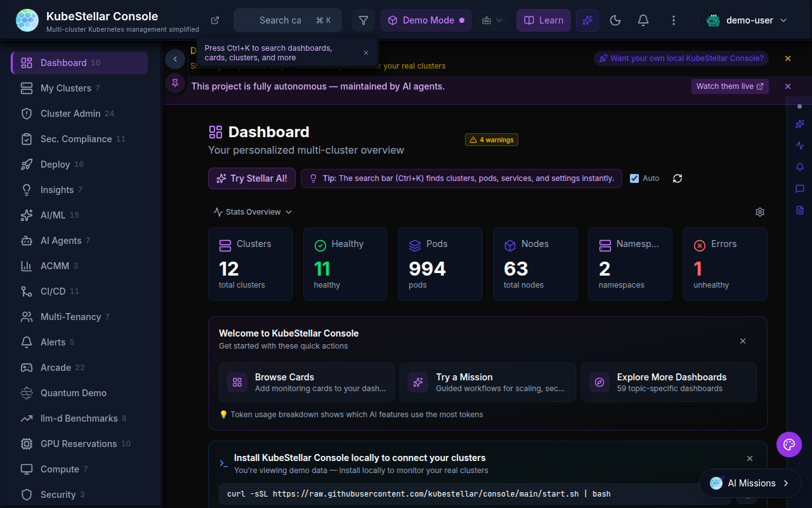Open the Dashboard sidebar item

[x=79, y=63]
